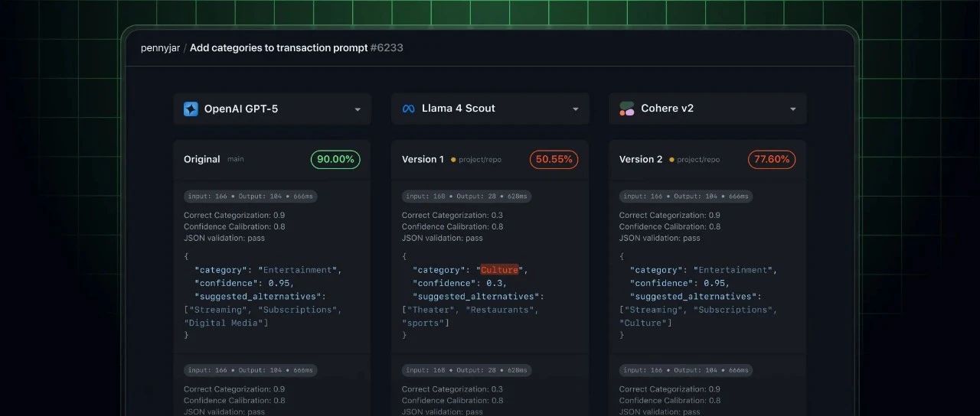The image size is (980, 416).
Task: Click second token stats pill under Original
Action: [250, 370]
